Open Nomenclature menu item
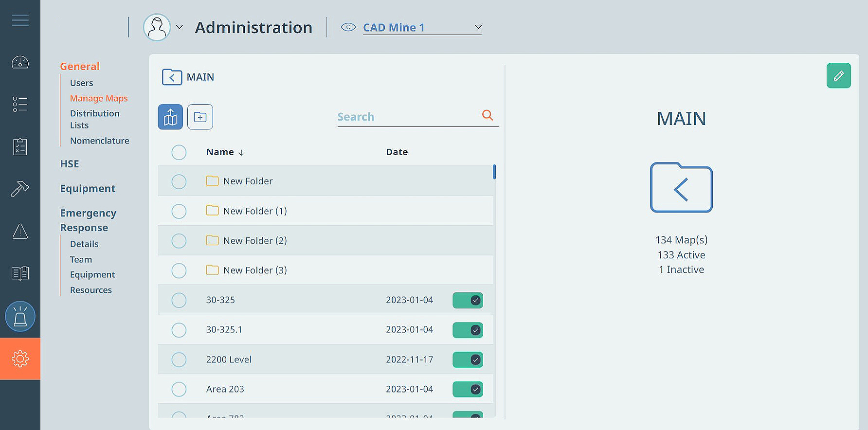 point(100,141)
